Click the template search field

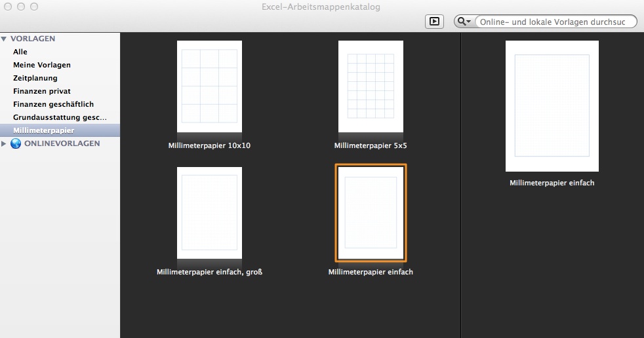tap(554, 22)
